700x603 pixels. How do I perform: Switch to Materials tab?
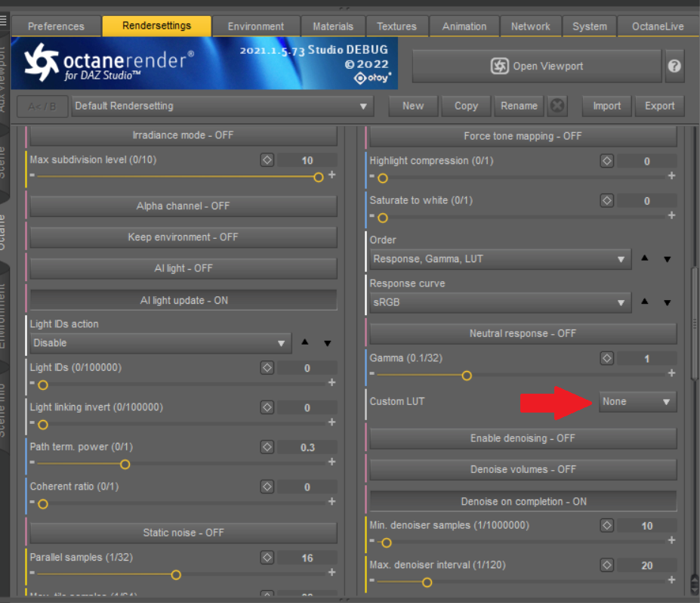tap(333, 26)
